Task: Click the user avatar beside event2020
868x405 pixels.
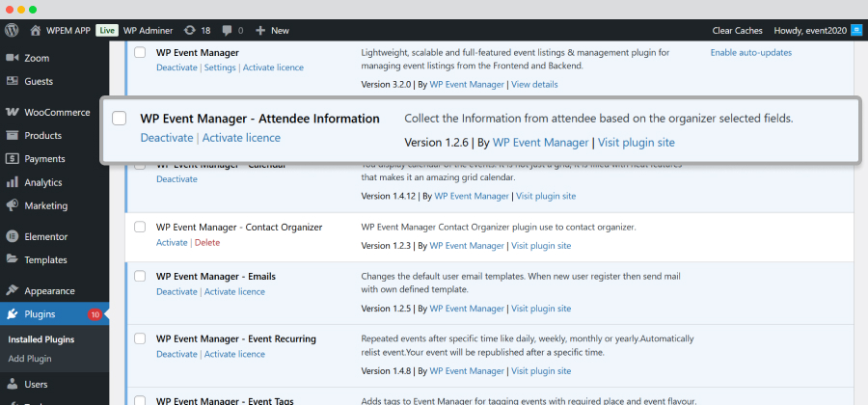Action: (x=856, y=31)
